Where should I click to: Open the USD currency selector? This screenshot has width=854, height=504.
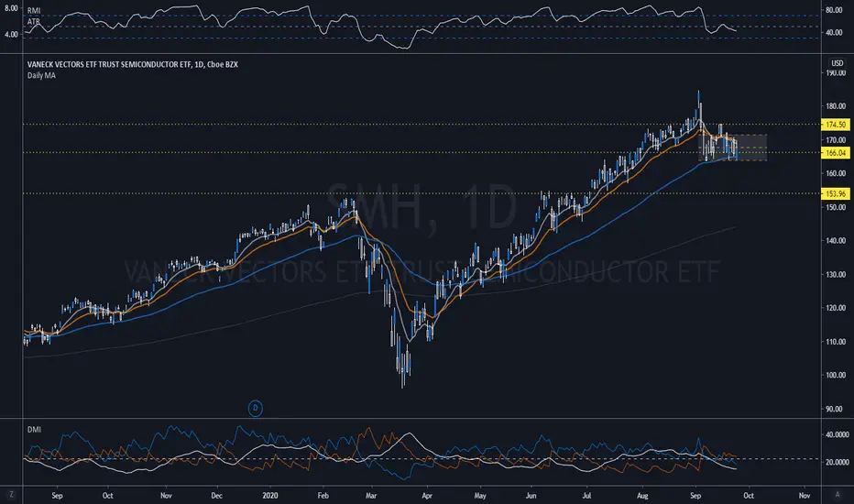(837, 64)
